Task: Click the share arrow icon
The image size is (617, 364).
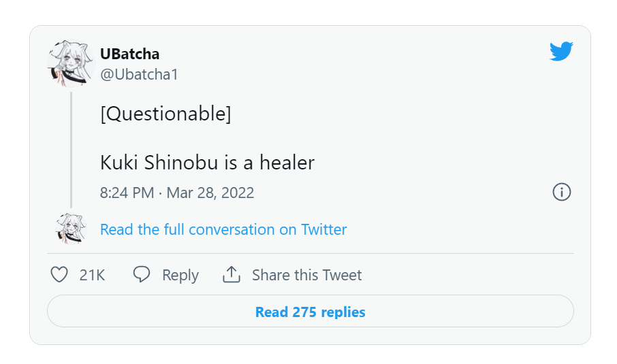Action: tap(232, 275)
